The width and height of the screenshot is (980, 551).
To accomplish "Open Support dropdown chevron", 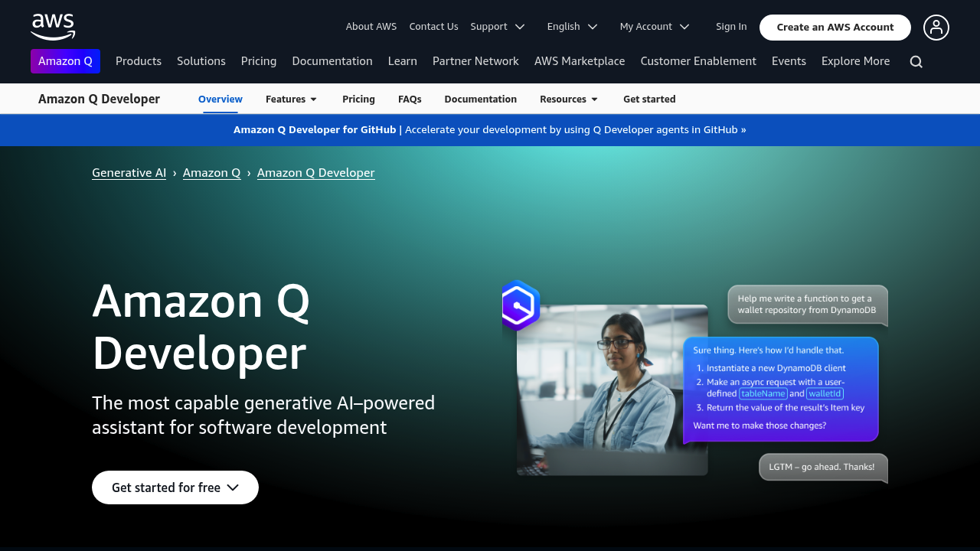I will pyautogui.click(x=521, y=26).
